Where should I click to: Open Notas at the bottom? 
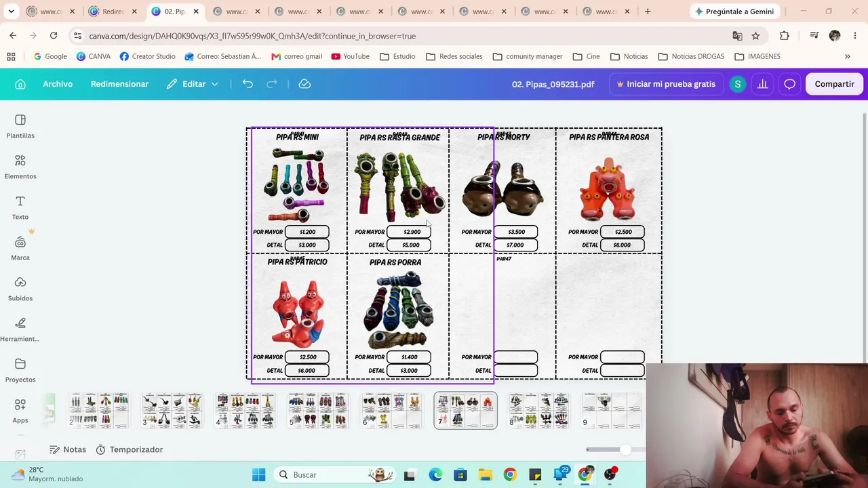coord(68,449)
